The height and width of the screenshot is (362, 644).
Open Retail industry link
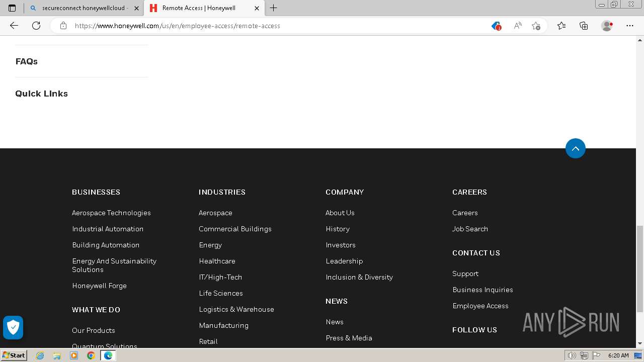pos(208,341)
